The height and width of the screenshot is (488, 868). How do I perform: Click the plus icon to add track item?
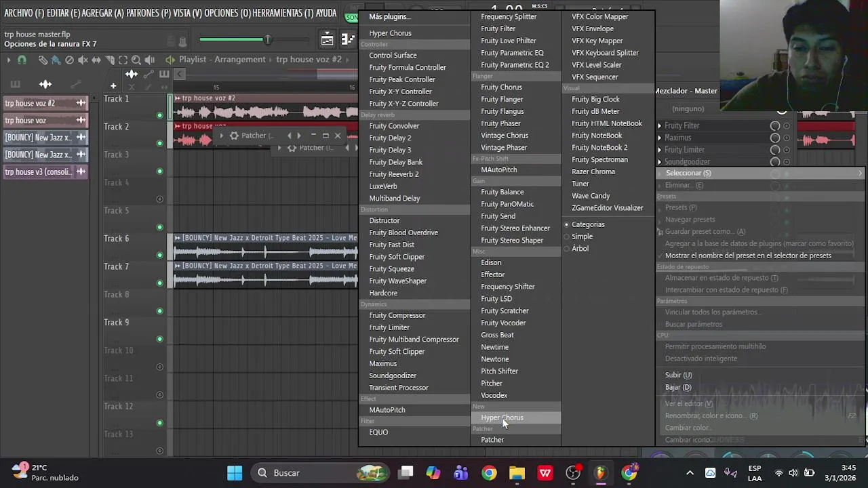113,86
